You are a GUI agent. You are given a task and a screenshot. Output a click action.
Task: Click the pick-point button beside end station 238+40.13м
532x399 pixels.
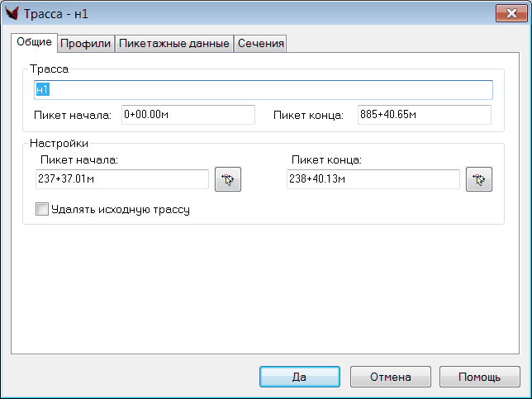pos(479,179)
